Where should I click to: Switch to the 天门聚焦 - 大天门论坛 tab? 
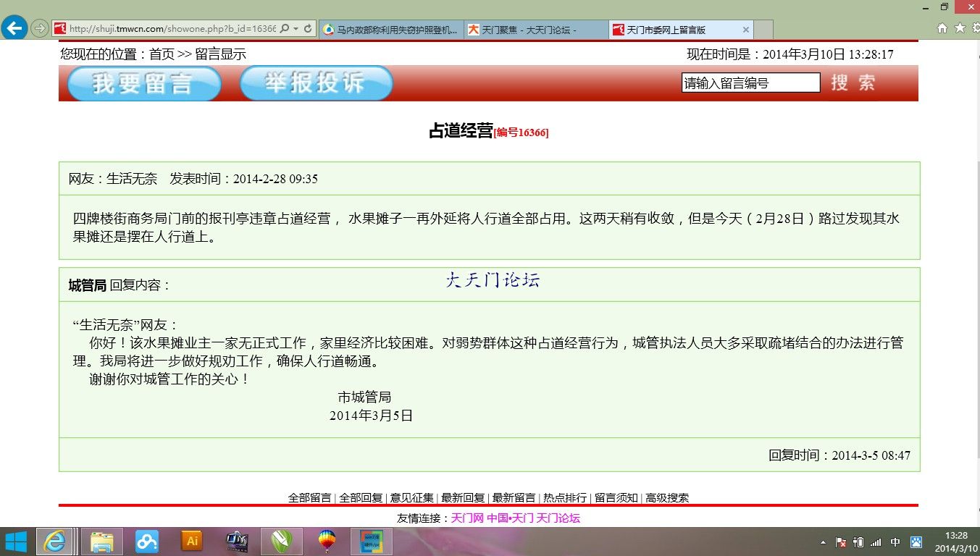click(x=535, y=30)
